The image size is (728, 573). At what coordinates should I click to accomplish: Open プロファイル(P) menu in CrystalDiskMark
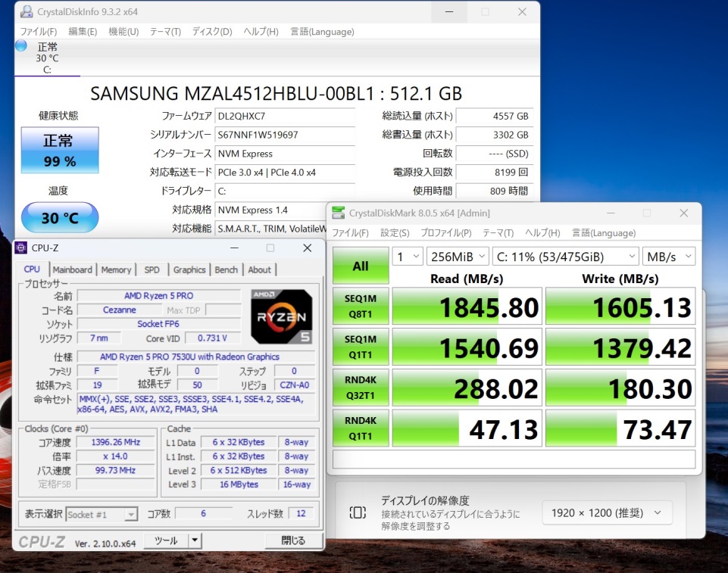click(x=446, y=233)
